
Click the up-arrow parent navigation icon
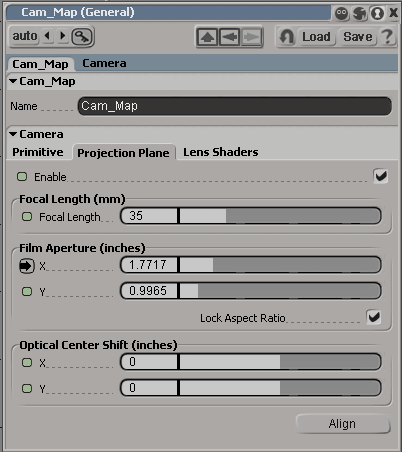pos(207,37)
